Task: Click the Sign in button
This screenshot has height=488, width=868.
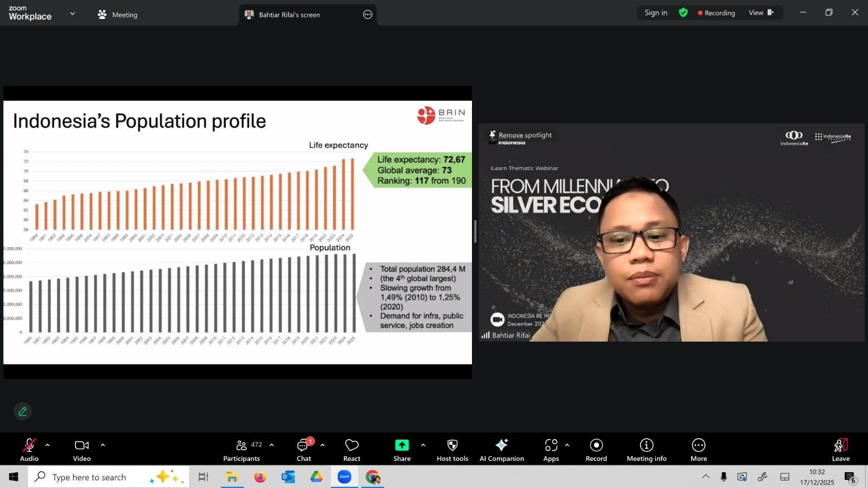Action: [x=656, y=12]
